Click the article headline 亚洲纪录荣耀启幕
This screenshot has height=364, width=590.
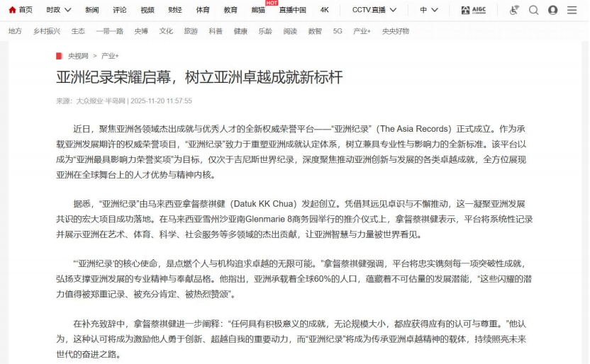pyautogui.click(x=199, y=77)
